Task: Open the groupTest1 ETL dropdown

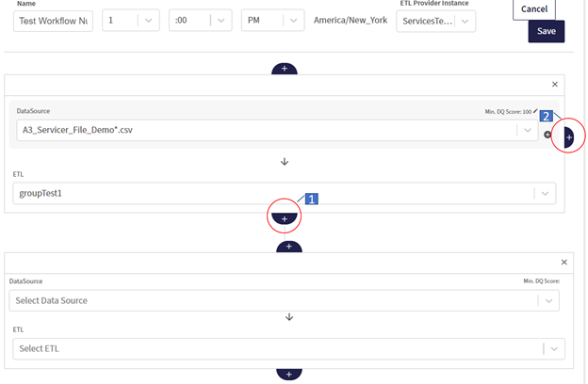Action: (x=284, y=193)
